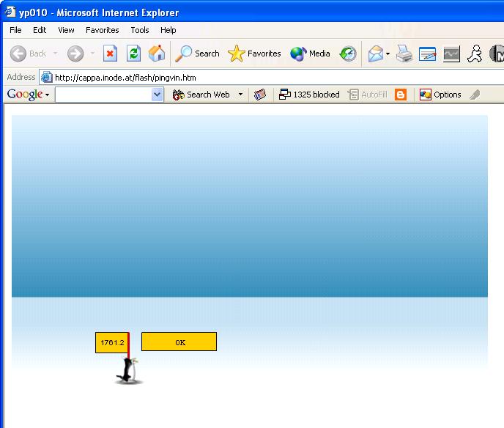Click the Blogger orange B icon

pyautogui.click(x=401, y=95)
